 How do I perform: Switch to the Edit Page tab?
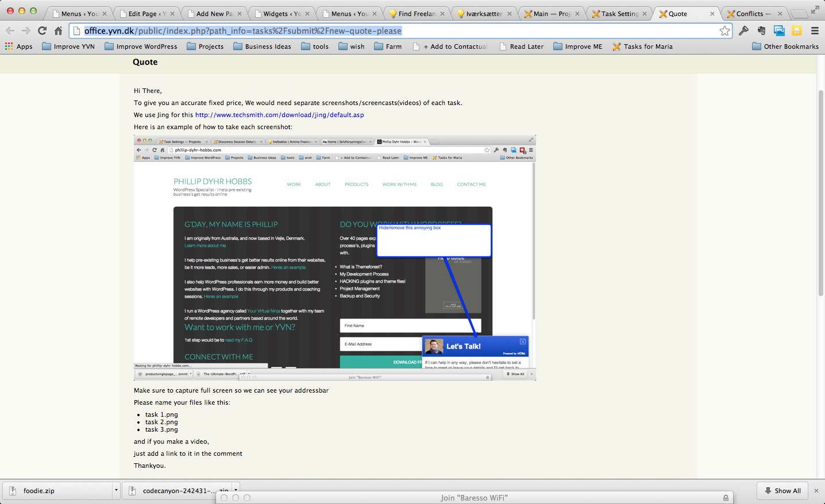point(147,14)
